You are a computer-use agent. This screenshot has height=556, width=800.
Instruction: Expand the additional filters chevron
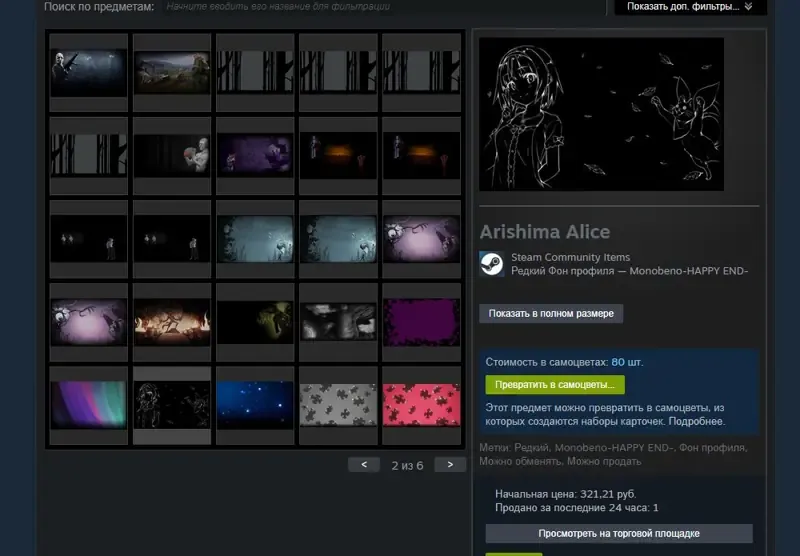tap(748, 6)
